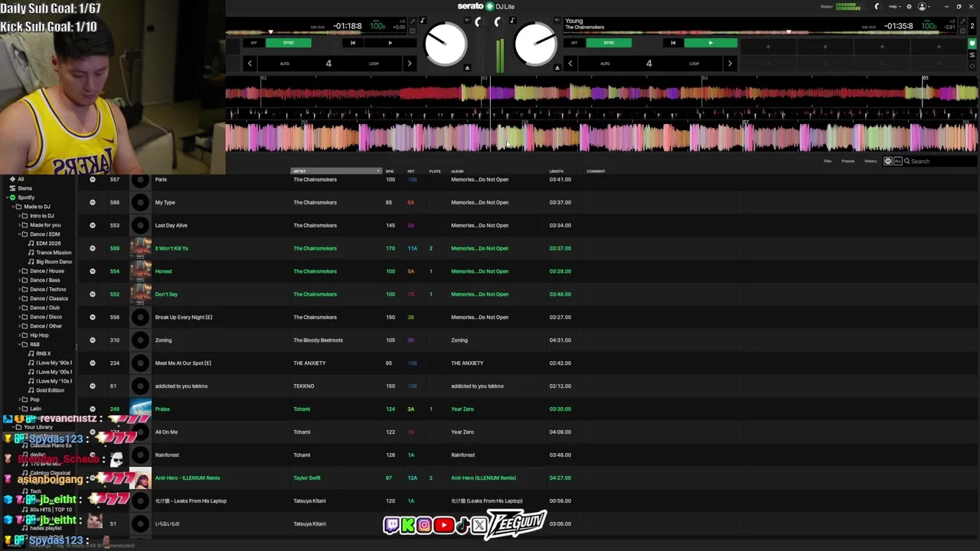Collapse the R&B folder
This screenshot has height=551, width=980.
[18, 344]
